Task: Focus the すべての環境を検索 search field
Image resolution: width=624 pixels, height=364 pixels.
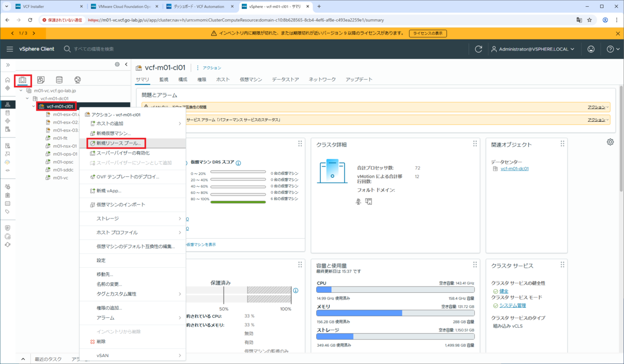Action: click(x=94, y=49)
